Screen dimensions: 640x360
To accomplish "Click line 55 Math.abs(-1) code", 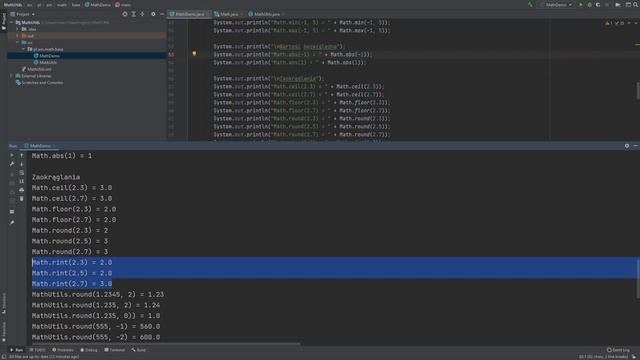I will tap(293, 54).
